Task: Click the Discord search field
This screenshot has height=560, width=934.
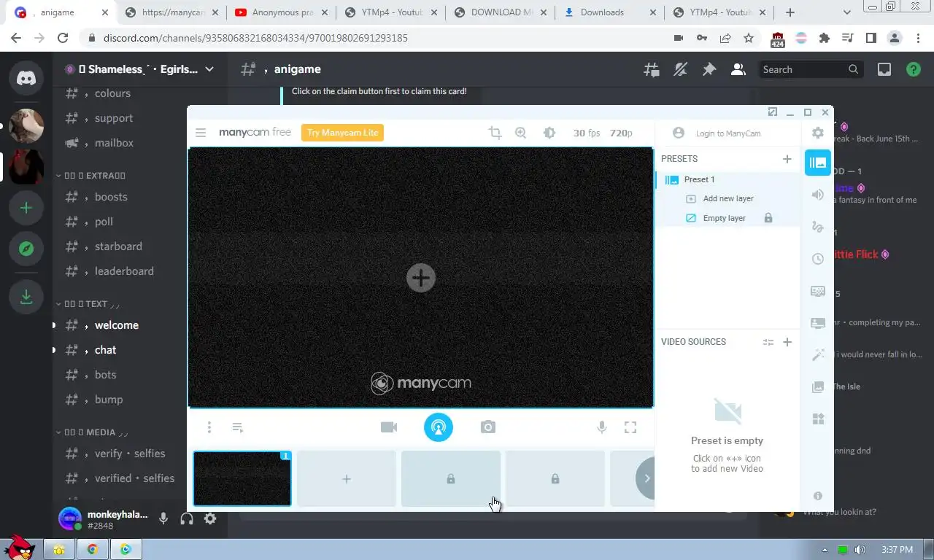Action: pos(811,69)
